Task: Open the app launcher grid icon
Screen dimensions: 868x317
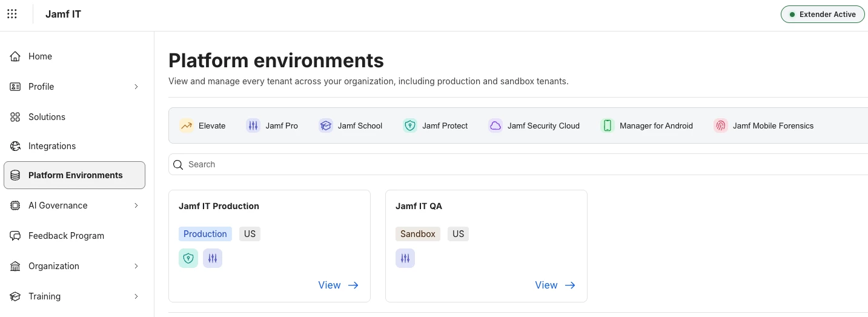Action: coord(12,14)
